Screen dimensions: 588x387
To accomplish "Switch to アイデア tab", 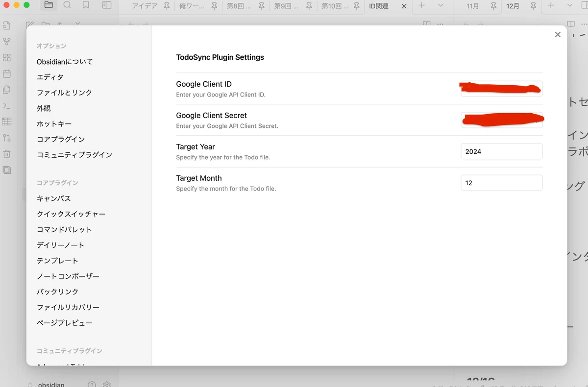I will pyautogui.click(x=145, y=6).
